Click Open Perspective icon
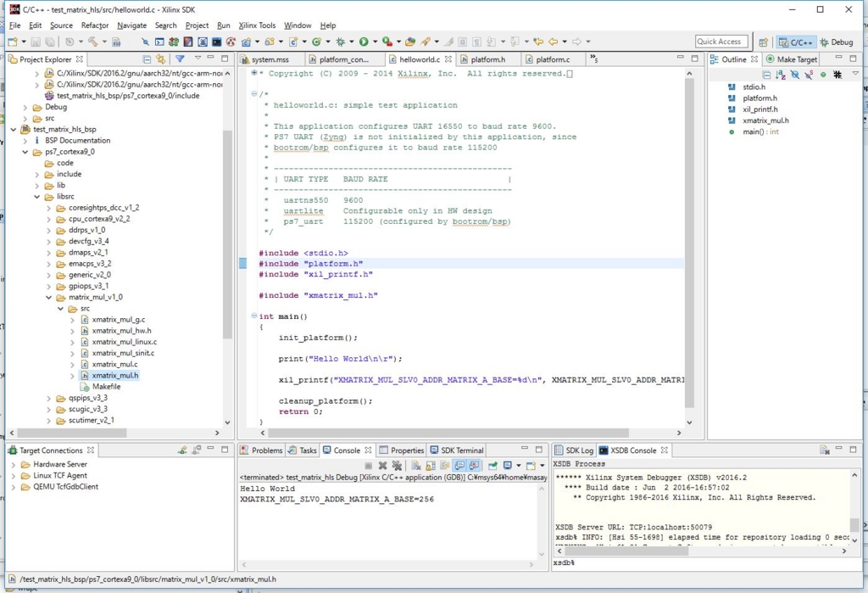The width and height of the screenshot is (868, 593). (x=764, y=42)
